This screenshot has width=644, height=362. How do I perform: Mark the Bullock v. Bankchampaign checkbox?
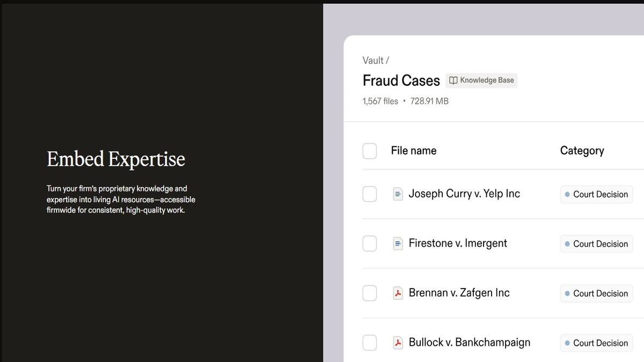370,343
